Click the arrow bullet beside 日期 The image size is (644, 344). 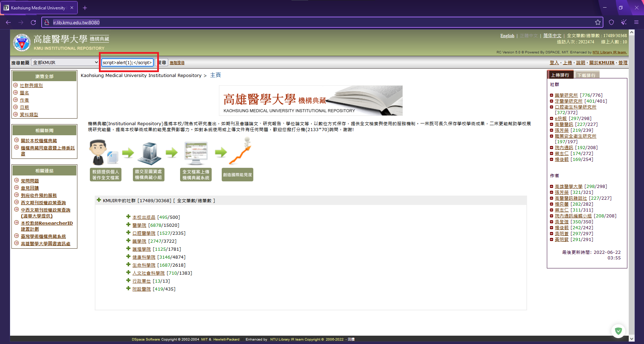(x=16, y=107)
